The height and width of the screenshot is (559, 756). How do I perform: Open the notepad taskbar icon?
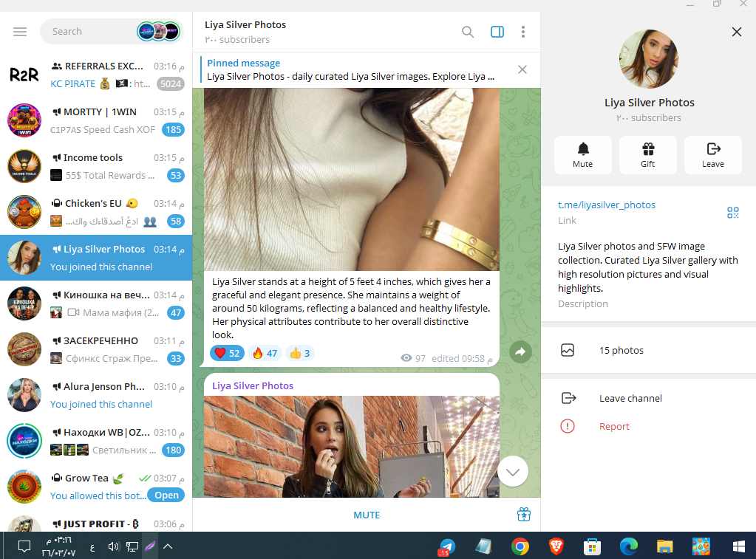pos(483,546)
